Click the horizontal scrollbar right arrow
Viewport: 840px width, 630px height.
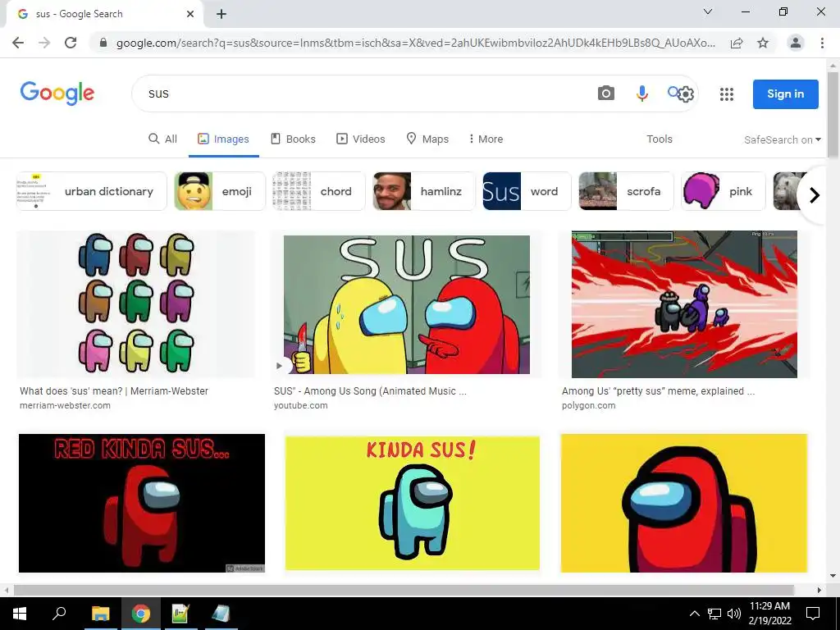[819, 591]
